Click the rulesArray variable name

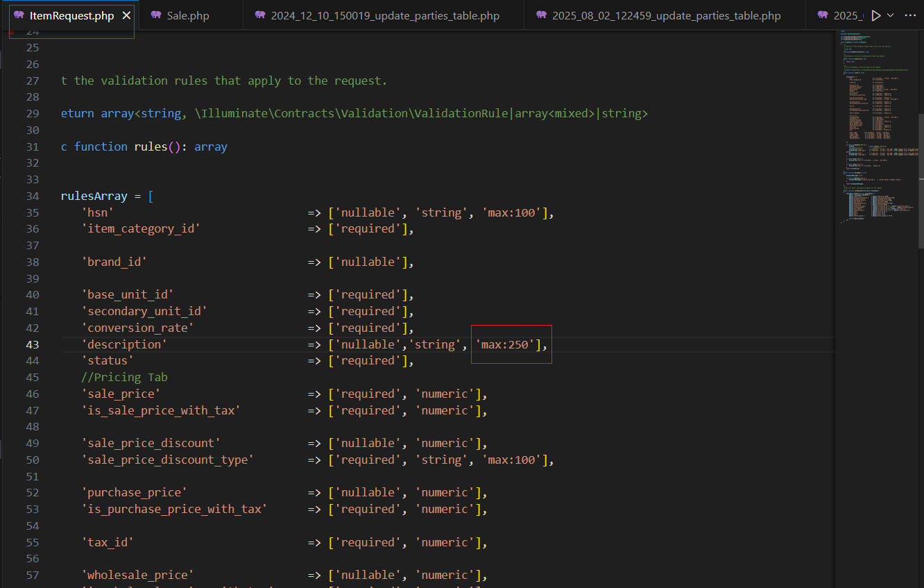[x=94, y=196]
